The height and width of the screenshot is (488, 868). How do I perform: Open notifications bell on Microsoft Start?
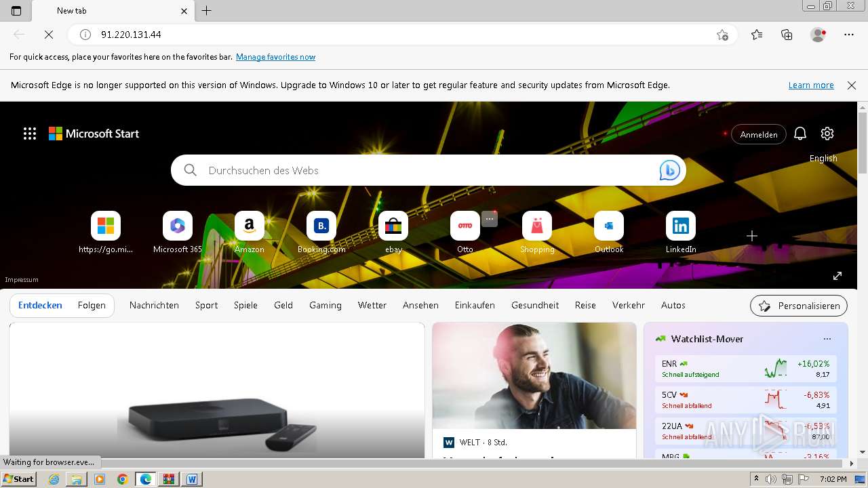click(x=800, y=134)
